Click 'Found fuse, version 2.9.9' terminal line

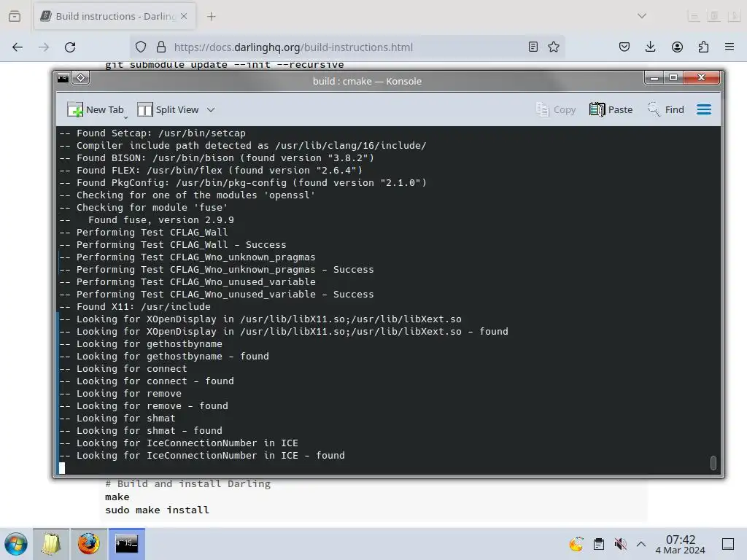(x=161, y=220)
